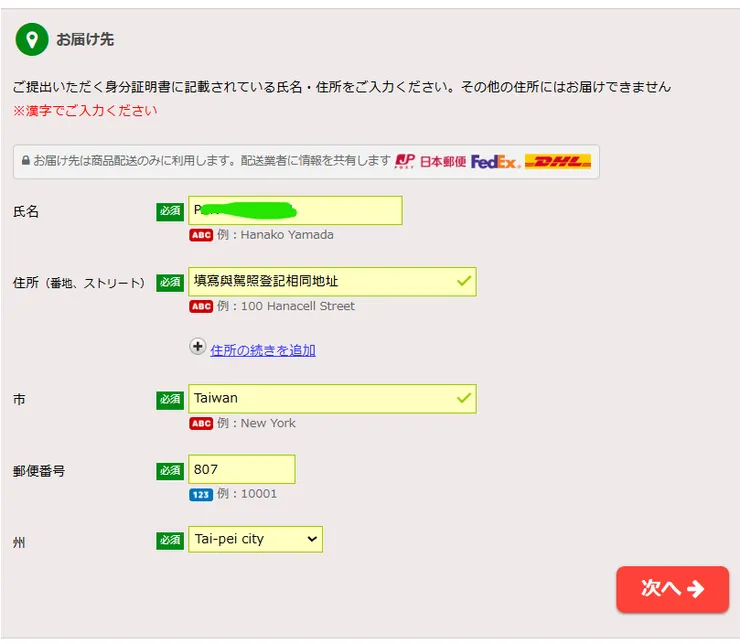Image resolution: width=740 pixels, height=644 pixels.
Task: Click the Japan Post logo
Action: pos(430,162)
